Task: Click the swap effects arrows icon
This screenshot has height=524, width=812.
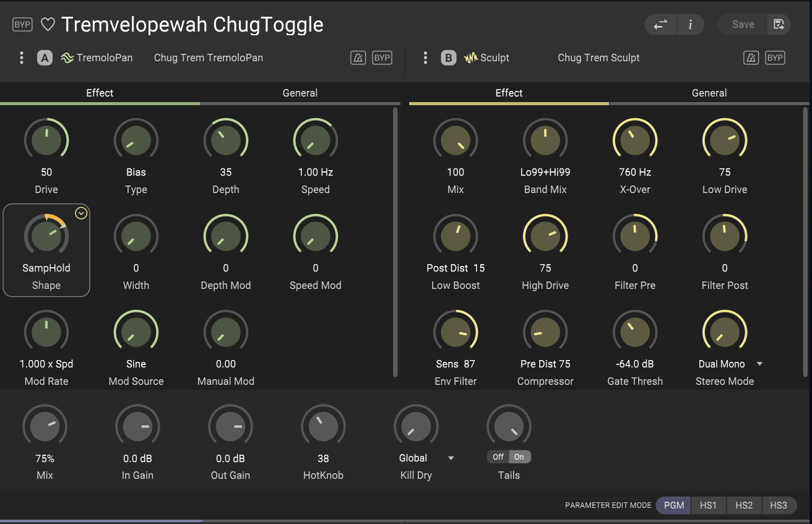Action: [x=661, y=25]
